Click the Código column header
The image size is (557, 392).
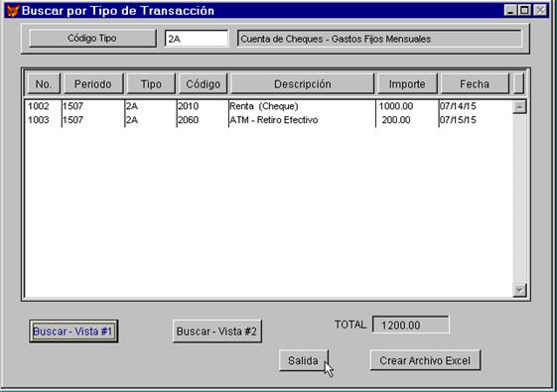(203, 84)
